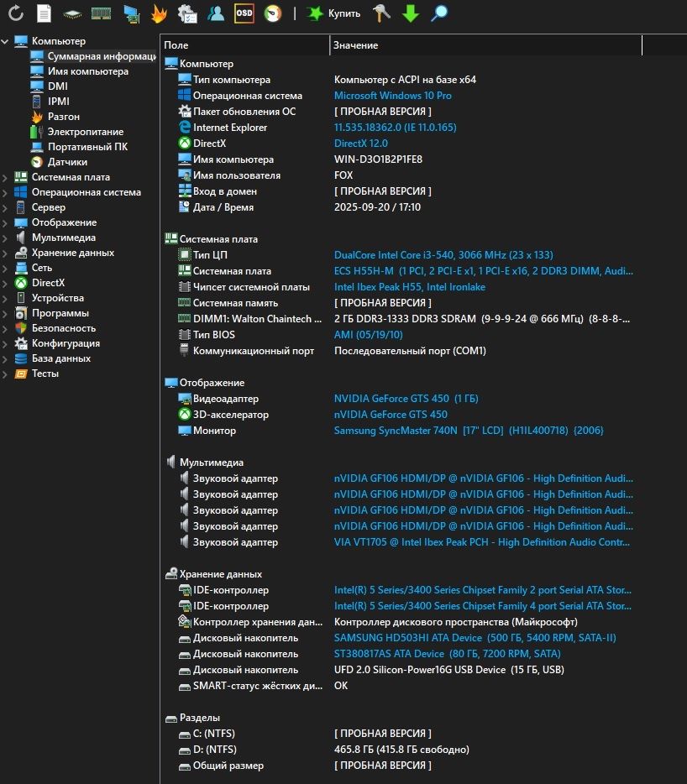This screenshot has height=784, width=687.
Task: Select the 465.8 ГБ D: partition value
Action: point(401,750)
